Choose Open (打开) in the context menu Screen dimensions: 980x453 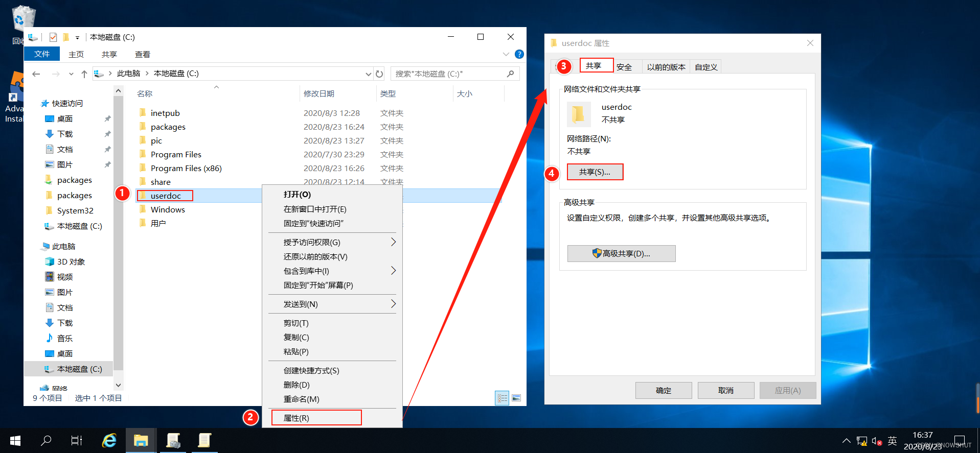(332, 195)
